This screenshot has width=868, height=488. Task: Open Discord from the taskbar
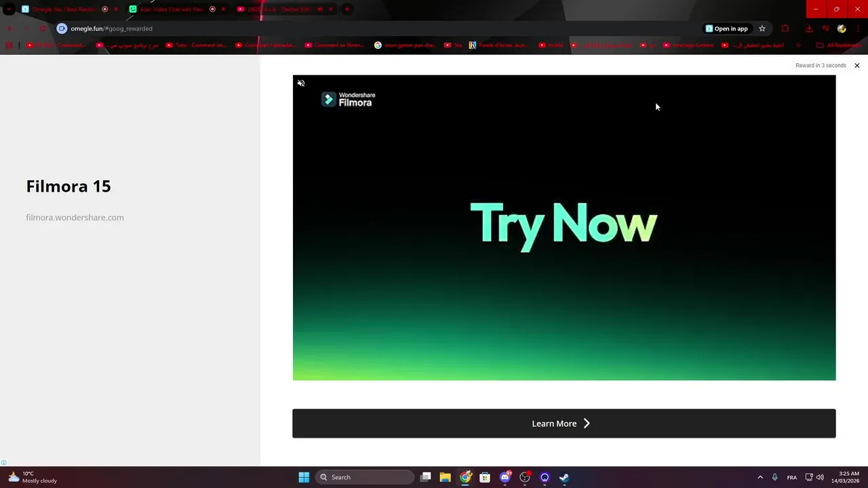point(505,477)
